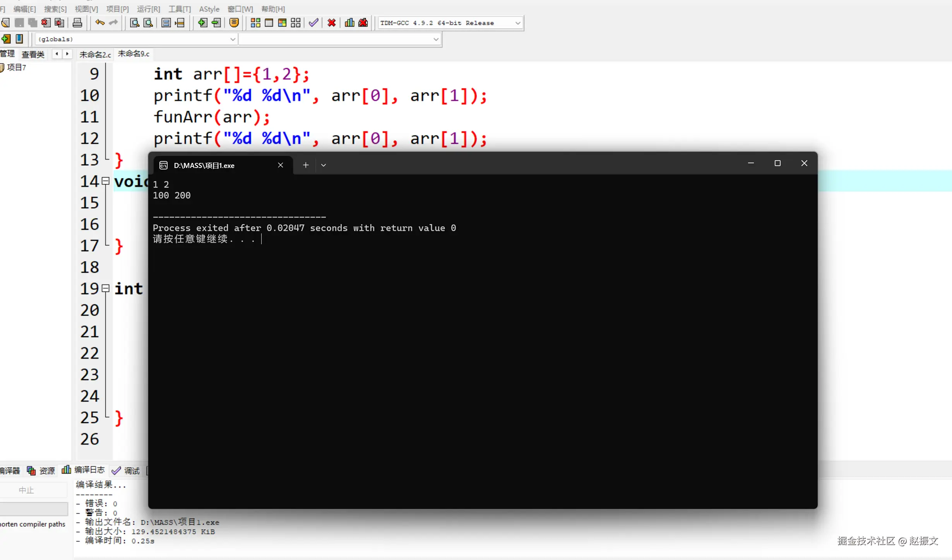952x560 pixels.
Task: Open the TDM-GCC compiler selection dropdown
Action: (x=517, y=23)
